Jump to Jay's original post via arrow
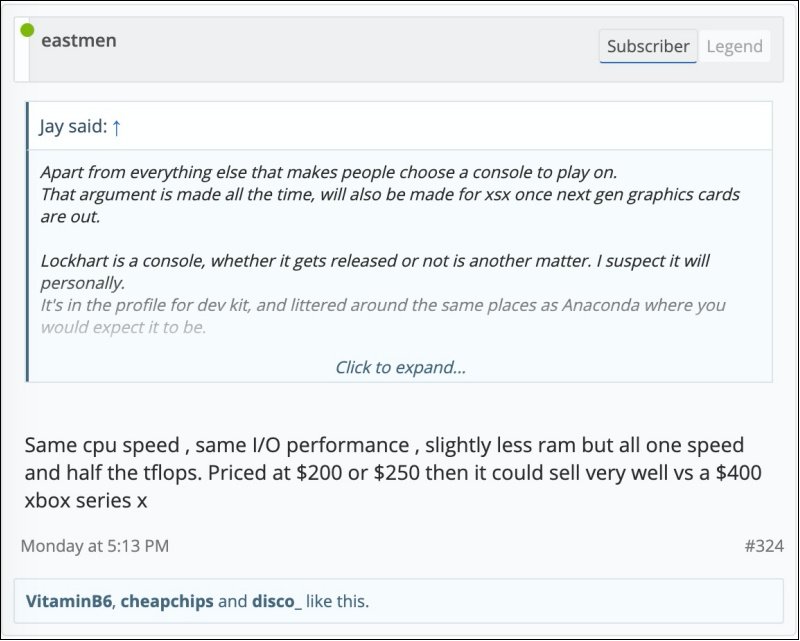This screenshot has width=800, height=641. [x=116, y=127]
